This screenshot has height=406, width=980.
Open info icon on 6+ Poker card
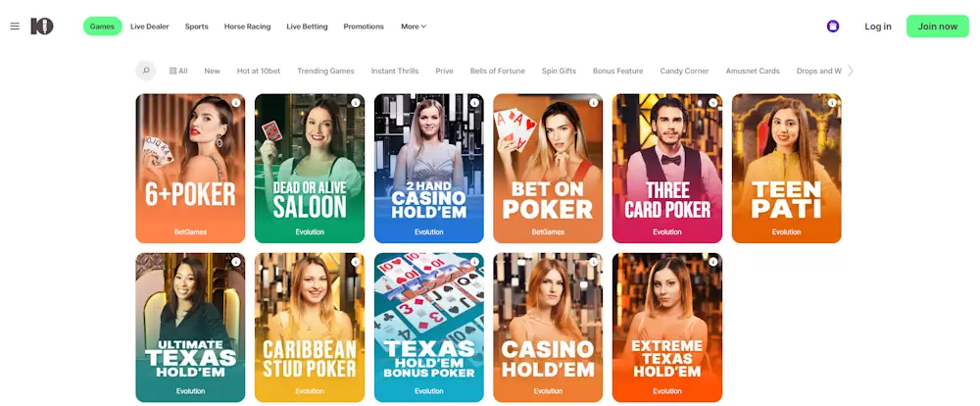tap(235, 103)
